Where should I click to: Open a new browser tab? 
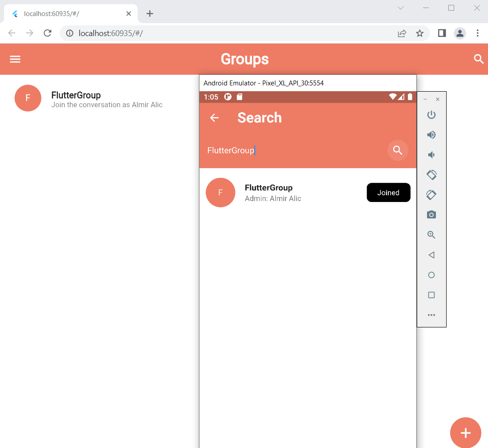[150, 13]
